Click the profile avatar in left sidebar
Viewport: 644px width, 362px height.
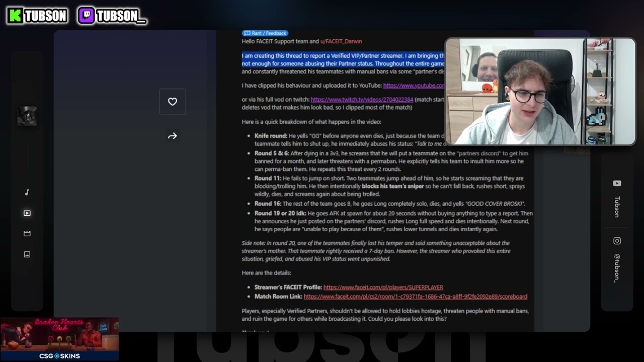pos(27,116)
